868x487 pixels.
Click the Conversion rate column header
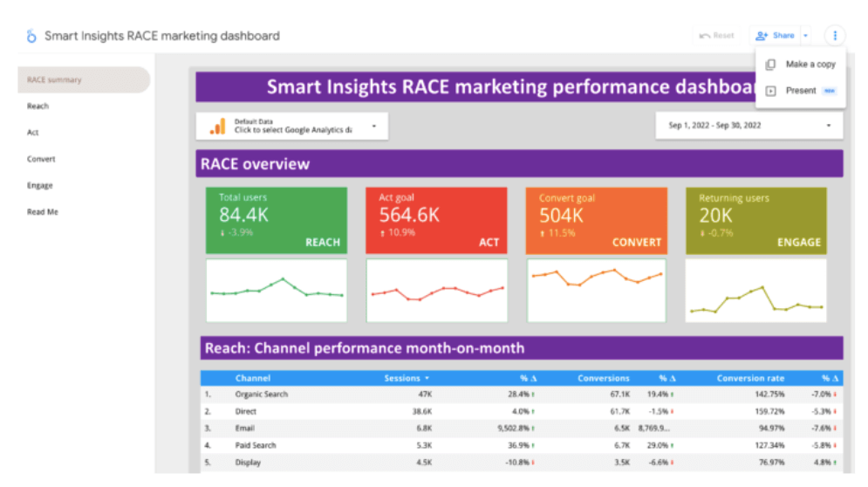pos(749,379)
